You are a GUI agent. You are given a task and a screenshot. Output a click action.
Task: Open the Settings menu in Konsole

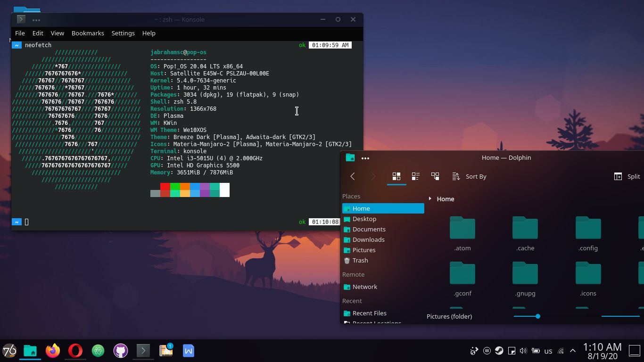click(x=123, y=33)
